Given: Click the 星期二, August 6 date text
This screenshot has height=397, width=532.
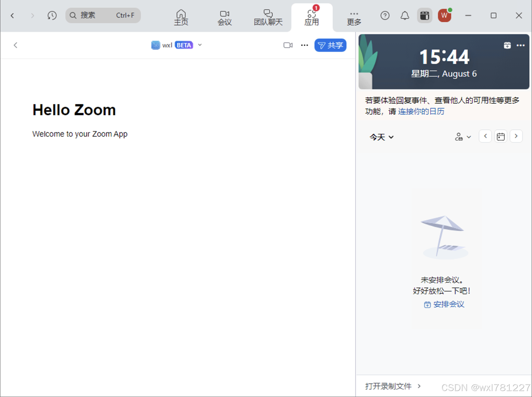Looking at the screenshot, I should click(444, 74).
